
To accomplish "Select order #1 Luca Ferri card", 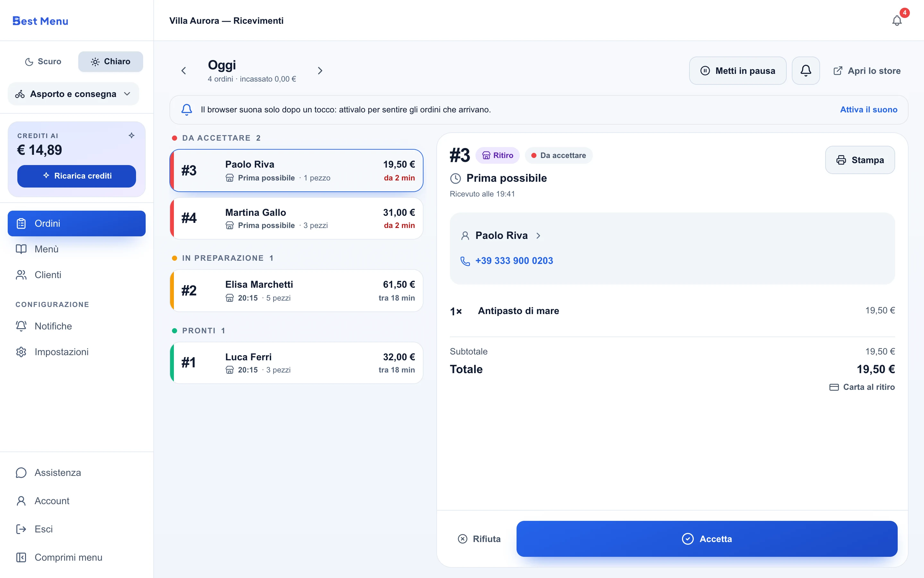I will [296, 363].
